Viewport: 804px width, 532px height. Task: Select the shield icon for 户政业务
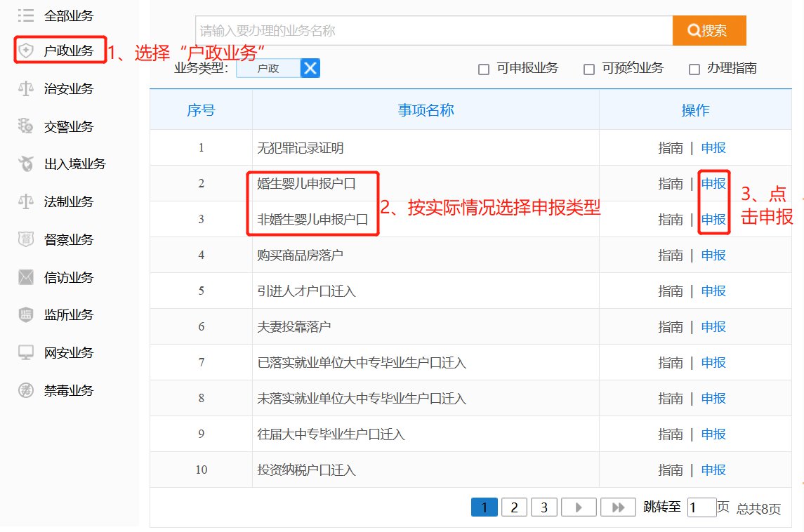pyautogui.click(x=26, y=51)
